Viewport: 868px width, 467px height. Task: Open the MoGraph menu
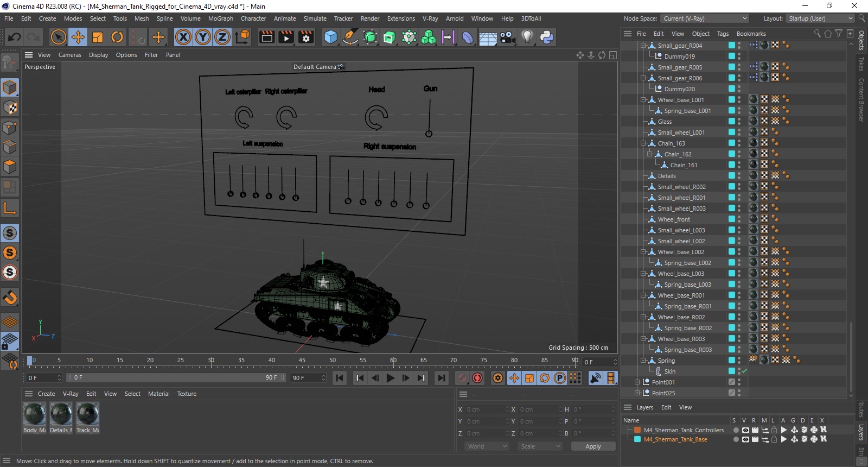(221, 18)
